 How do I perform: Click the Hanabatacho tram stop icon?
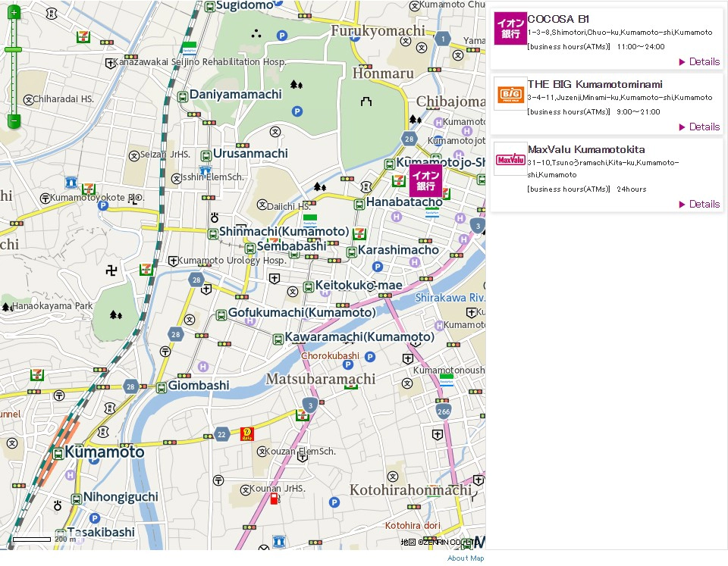click(x=359, y=204)
